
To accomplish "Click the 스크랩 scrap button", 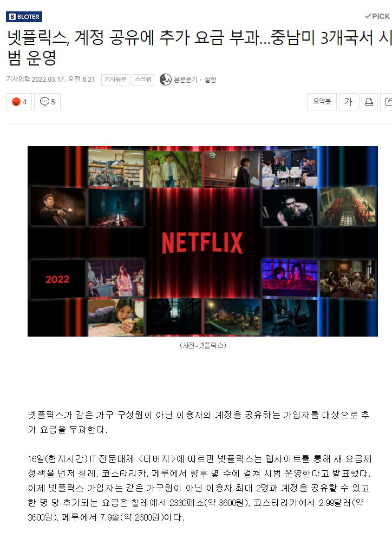I will (x=143, y=80).
